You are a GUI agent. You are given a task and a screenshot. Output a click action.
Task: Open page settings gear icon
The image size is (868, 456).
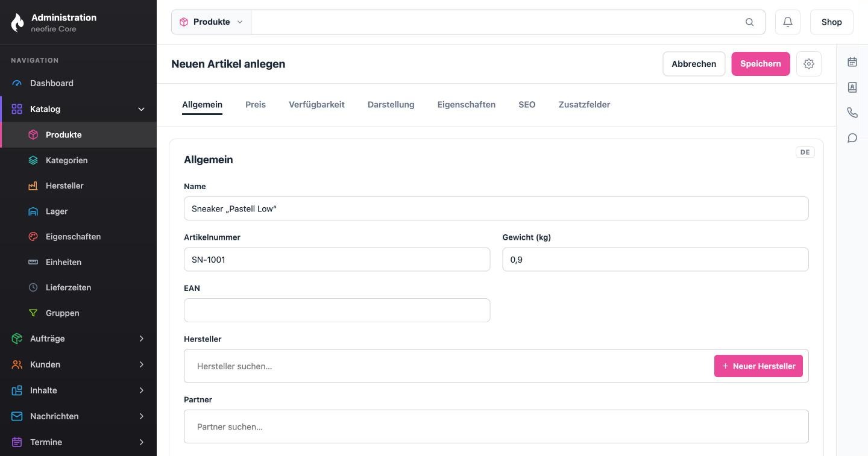[809, 64]
